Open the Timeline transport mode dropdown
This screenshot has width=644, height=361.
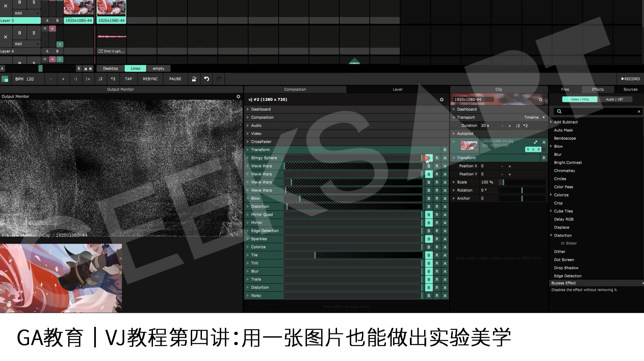click(535, 117)
